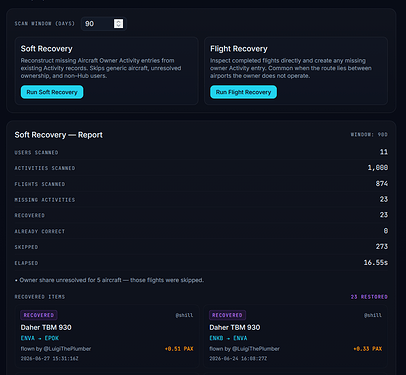This screenshot has height=375, width=406.
Task: Select the Flight Recovery card heading
Action: click(x=239, y=49)
